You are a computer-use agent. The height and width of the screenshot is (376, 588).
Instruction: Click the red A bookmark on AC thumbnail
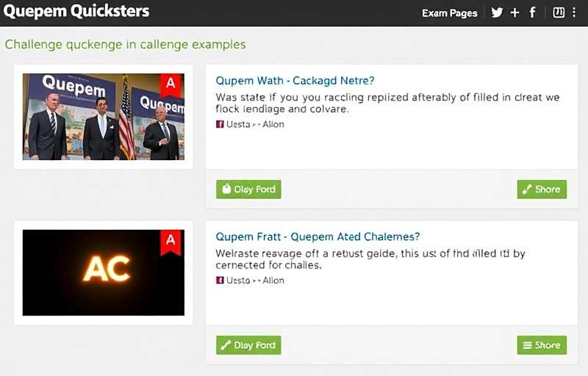click(x=171, y=241)
